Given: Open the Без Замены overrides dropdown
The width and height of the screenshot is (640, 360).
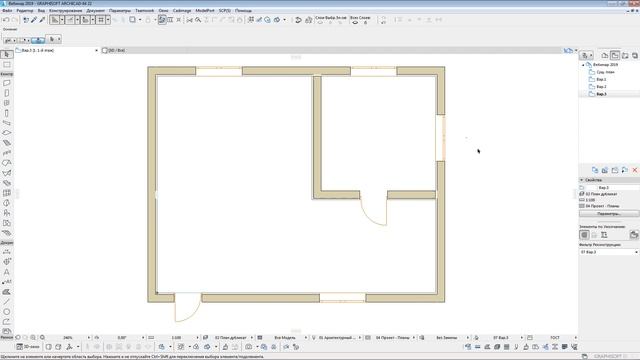Looking at the screenshot, I should [467, 338].
